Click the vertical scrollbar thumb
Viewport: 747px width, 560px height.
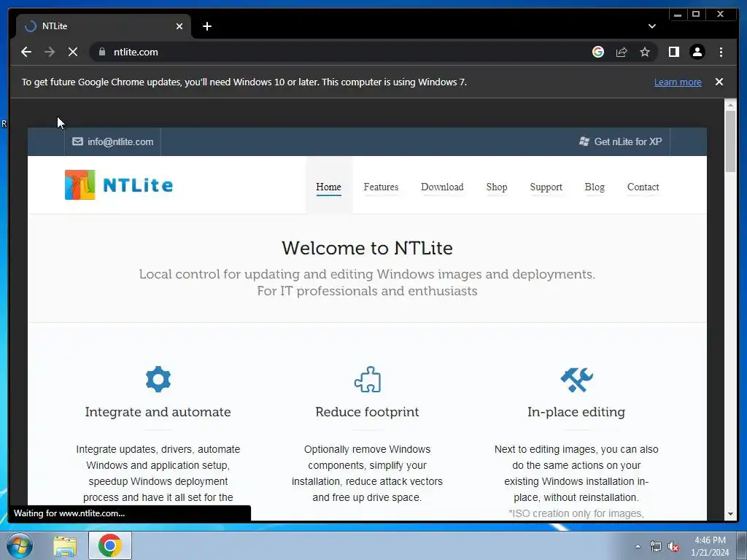[x=730, y=141]
